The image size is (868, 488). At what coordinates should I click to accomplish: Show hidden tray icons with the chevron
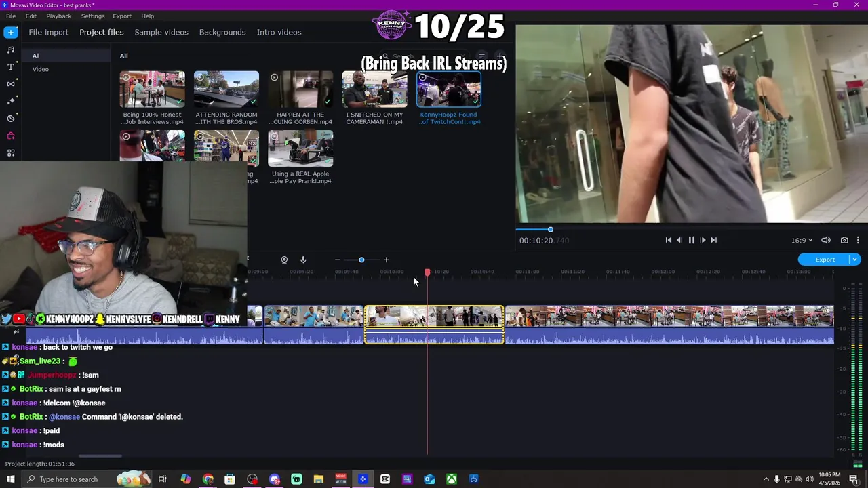(x=766, y=479)
